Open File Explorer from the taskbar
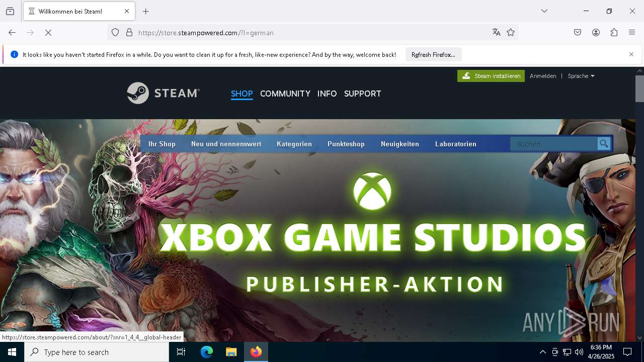644x362 pixels. (231, 352)
